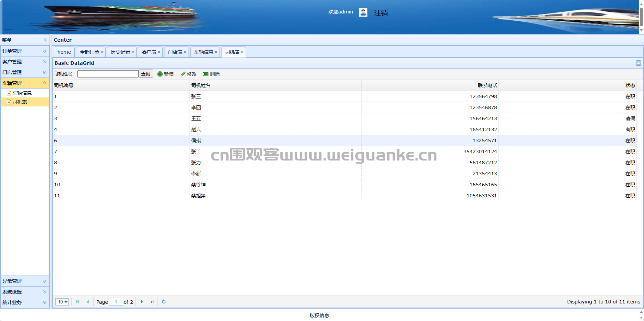Select the row for driver 李四
Screen dimensions: 644x321
pos(344,107)
